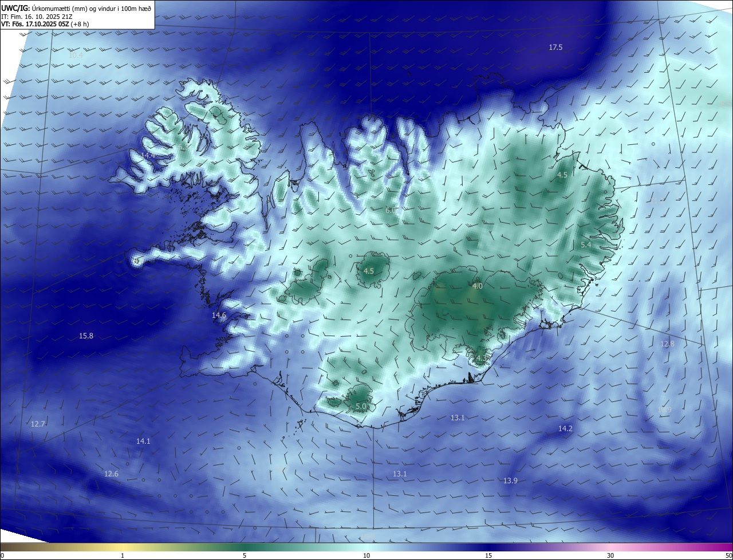
Task: Click the 15.8 value label over the sea
Action: pos(86,336)
